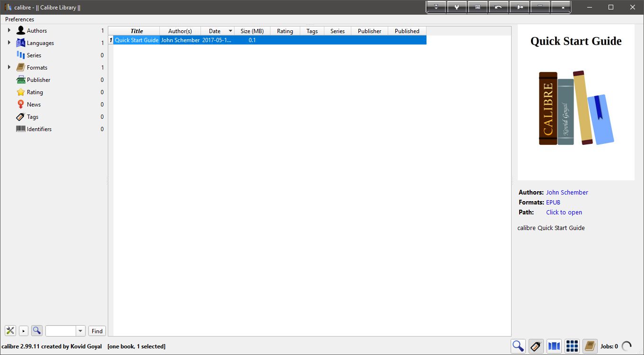The image size is (644, 355).
Task: Click the calibre app icon in title bar
Action: [8, 7]
